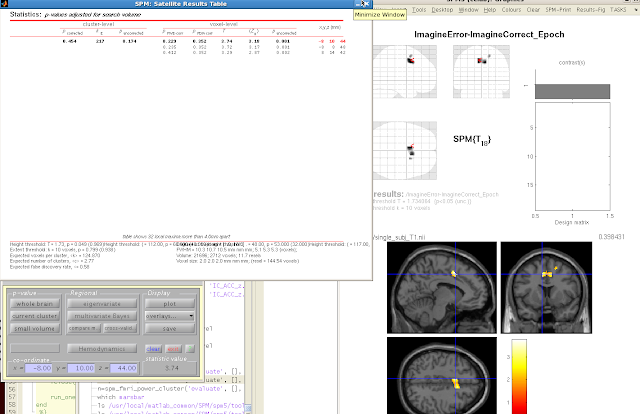Click the sagittal brain slice view
This screenshot has height=414, width=640.
[442, 287]
